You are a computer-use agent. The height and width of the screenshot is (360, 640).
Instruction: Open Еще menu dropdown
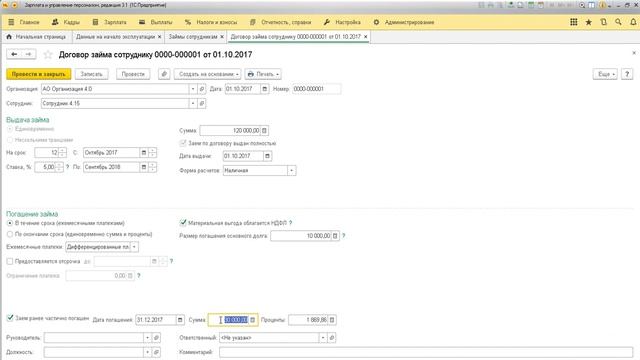point(605,74)
